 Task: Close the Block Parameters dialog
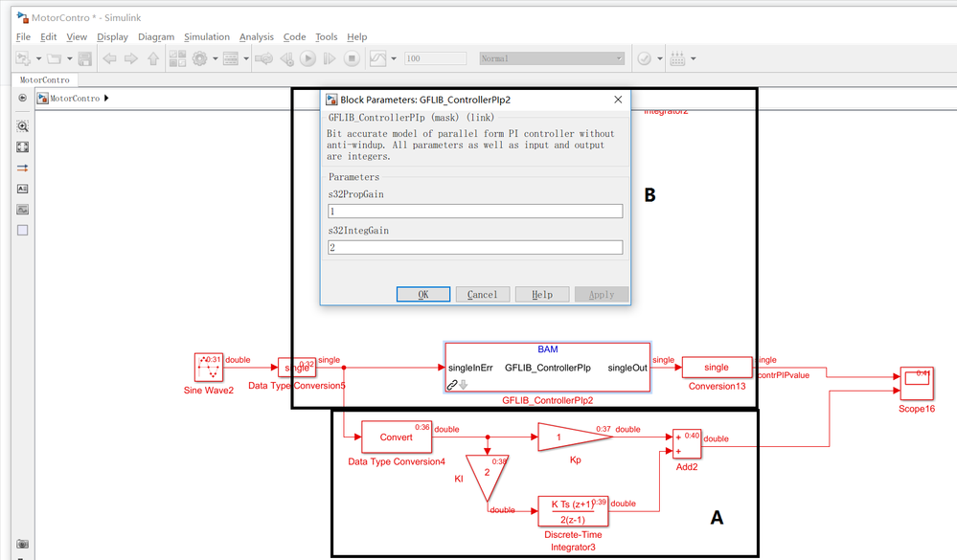[x=618, y=100]
